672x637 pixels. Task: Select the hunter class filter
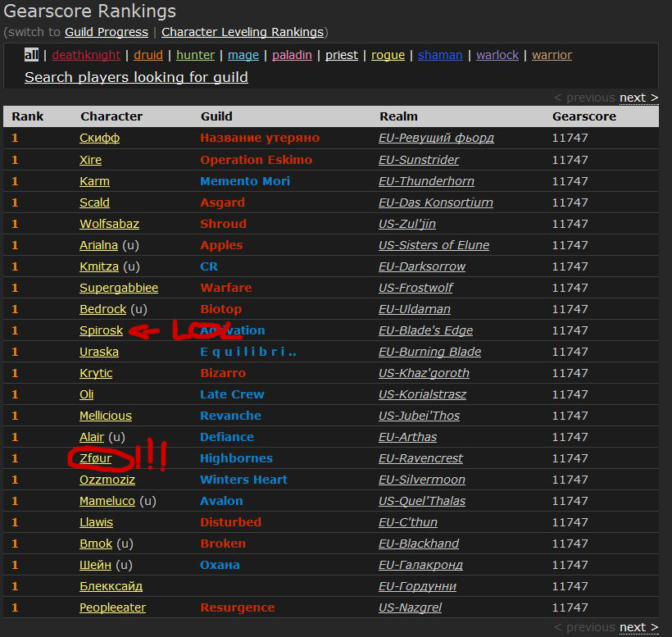coord(195,55)
